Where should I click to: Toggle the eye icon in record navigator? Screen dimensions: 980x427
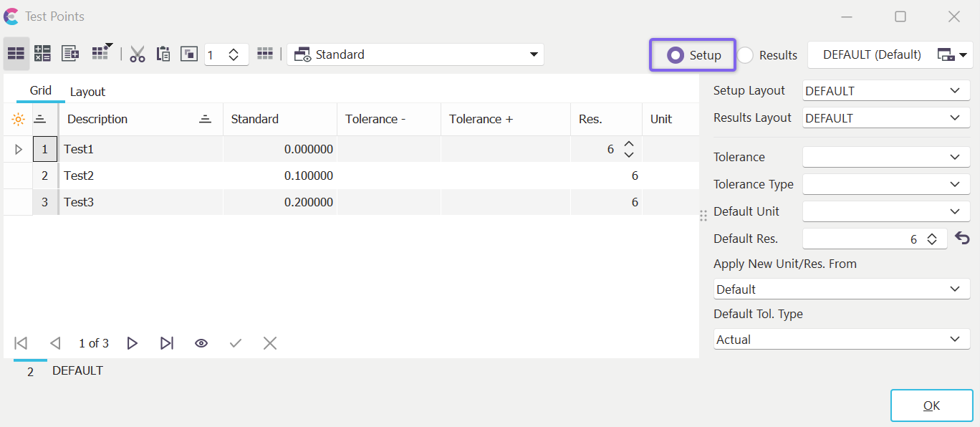(201, 343)
